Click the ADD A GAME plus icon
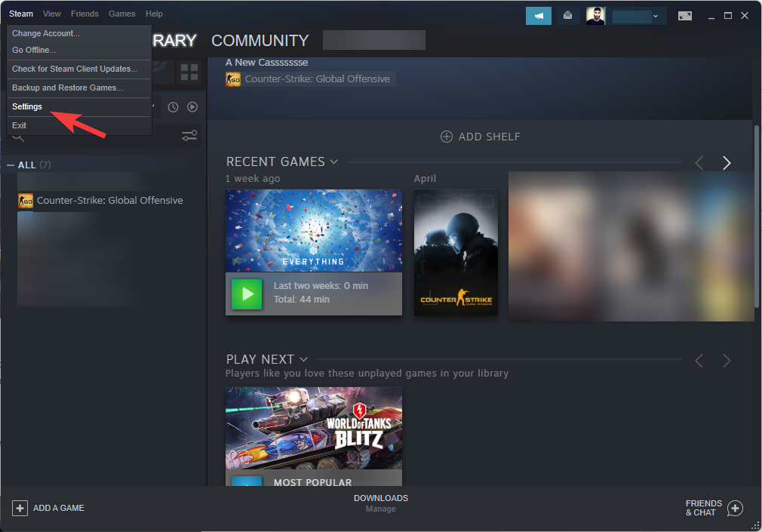 click(20, 508)
